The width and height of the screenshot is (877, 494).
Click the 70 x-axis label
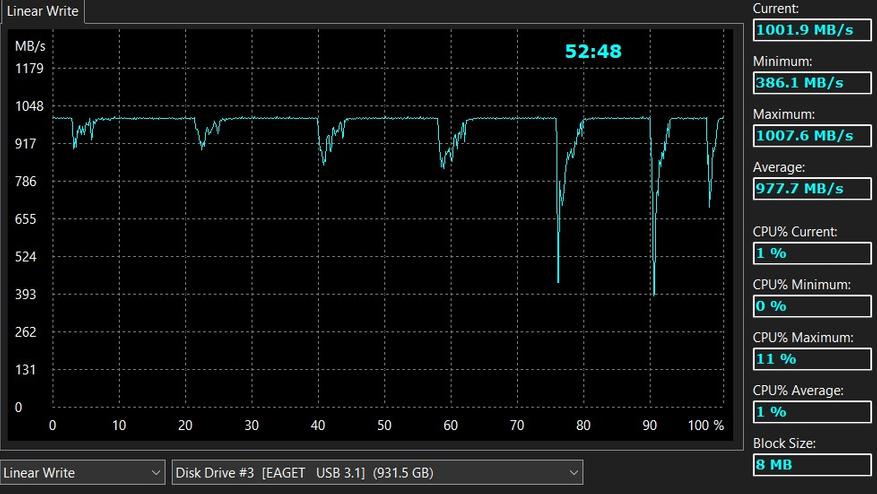click(x=517, y=425)
